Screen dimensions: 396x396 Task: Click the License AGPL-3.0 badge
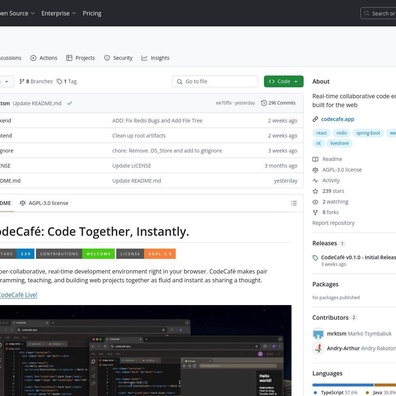point(146,254)
